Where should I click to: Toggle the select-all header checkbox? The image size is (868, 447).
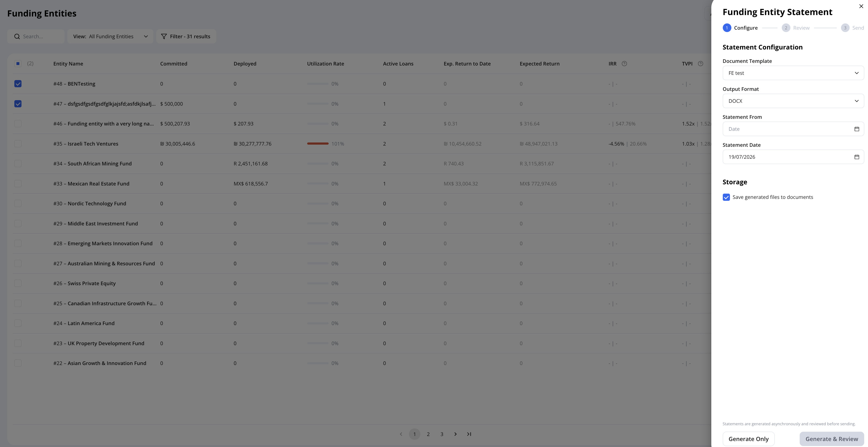click(x=18, y=64)
